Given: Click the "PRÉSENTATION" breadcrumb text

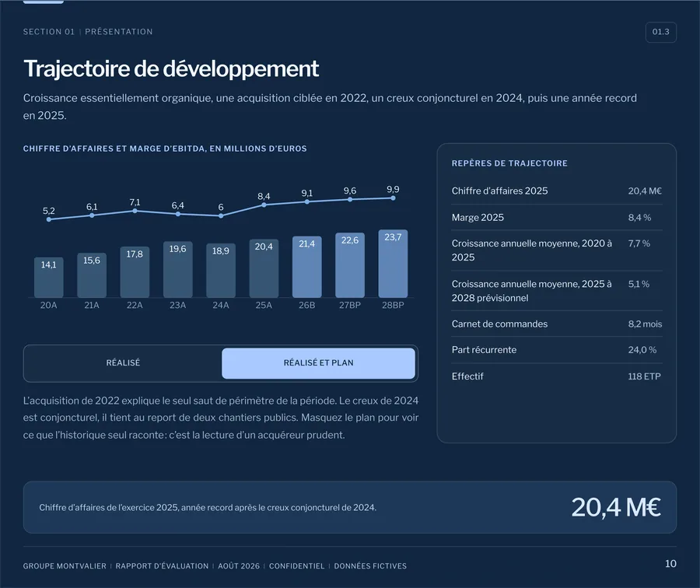Looking at the screenshot, I should point(119,32).
